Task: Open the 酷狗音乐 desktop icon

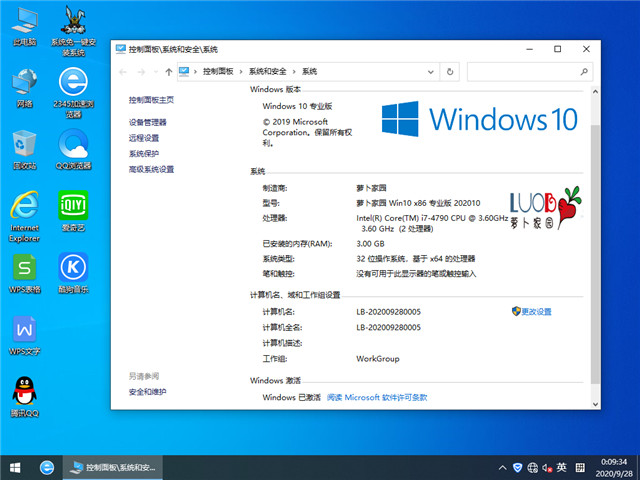Action: 73,273
